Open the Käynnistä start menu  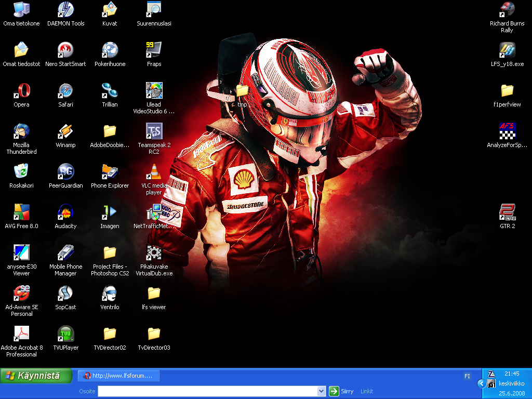[x=36, y=376]
